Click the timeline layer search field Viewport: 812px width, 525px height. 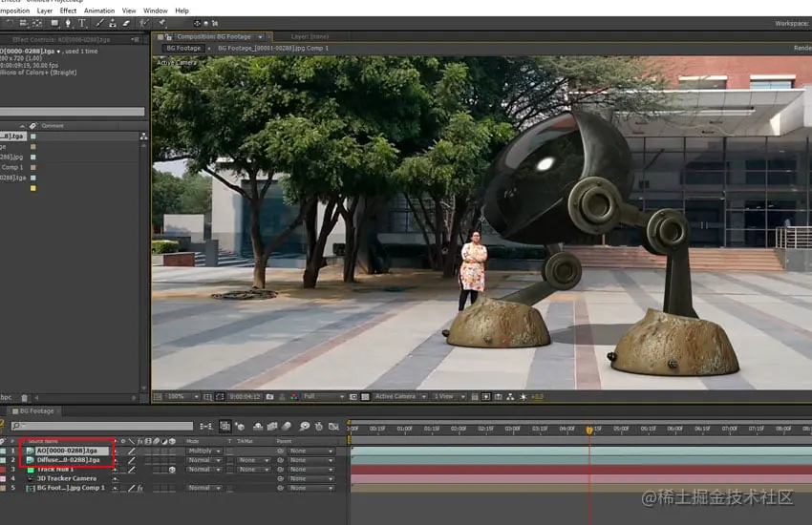[102, 427]
